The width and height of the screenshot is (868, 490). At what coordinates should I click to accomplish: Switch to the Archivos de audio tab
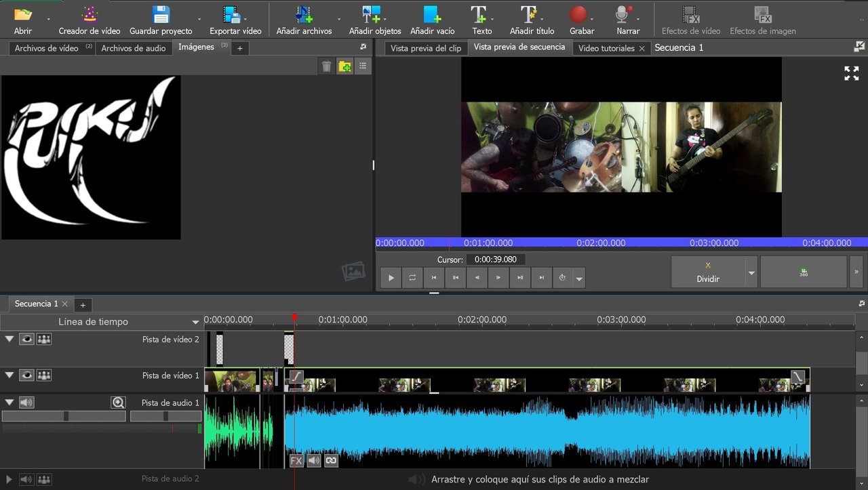click(134, 48)
